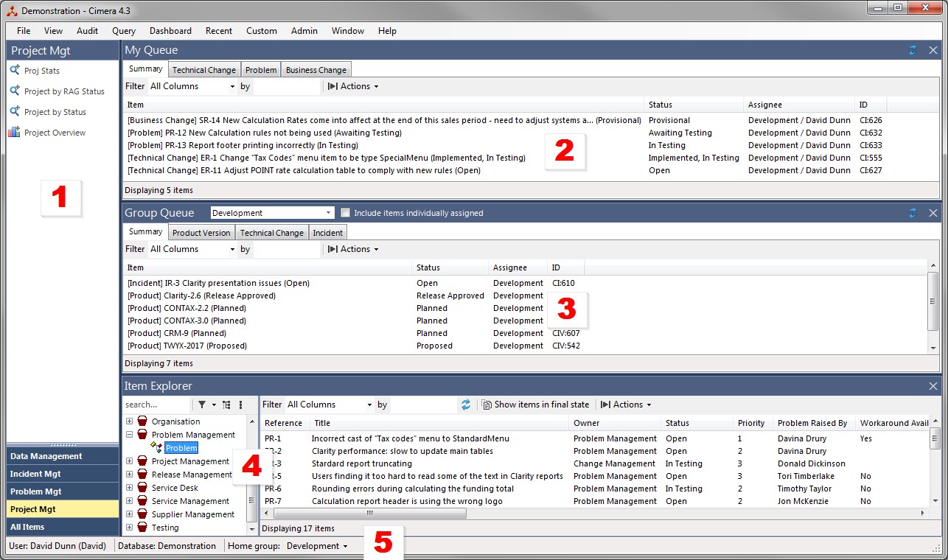
Task: Click Show items in final state
Action: click(x=536, y=405)
